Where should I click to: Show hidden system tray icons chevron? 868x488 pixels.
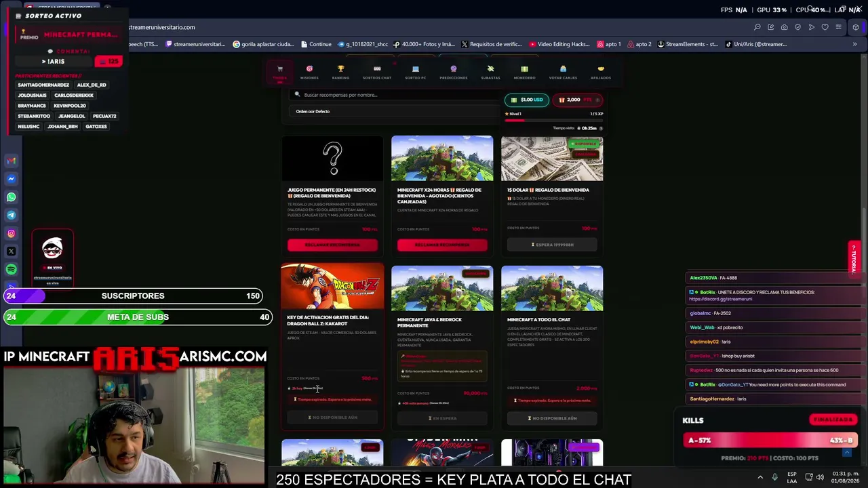[x=760, y=477]
